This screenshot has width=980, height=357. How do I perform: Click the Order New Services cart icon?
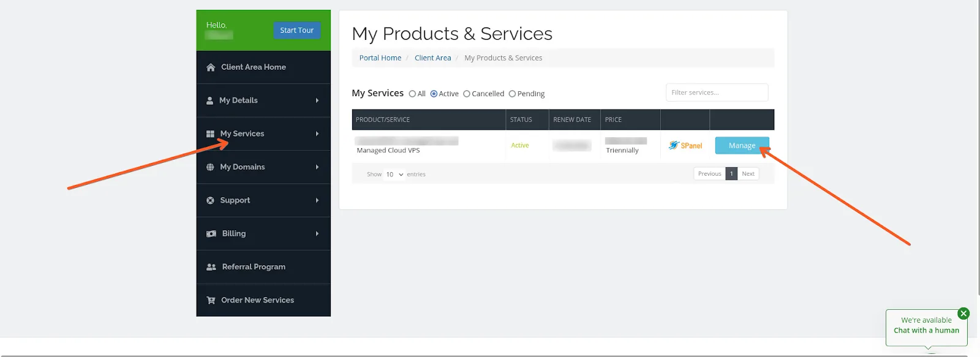[211, 300]
